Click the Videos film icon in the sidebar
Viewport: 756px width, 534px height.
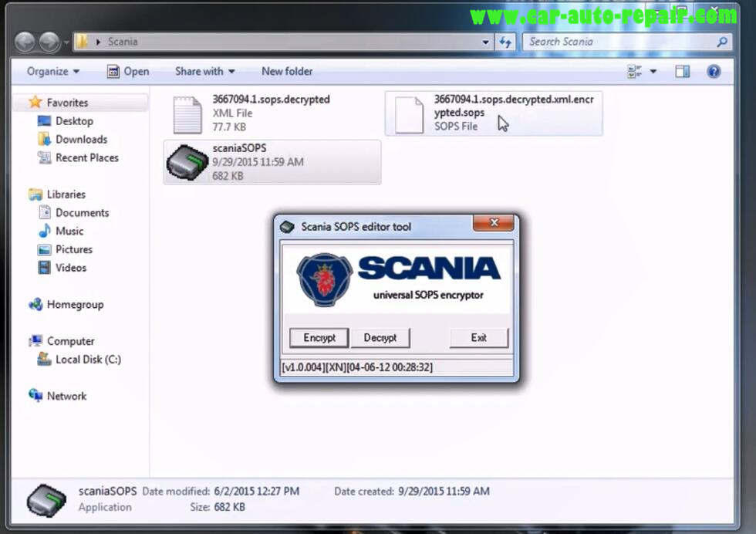[x=45, y=267]
